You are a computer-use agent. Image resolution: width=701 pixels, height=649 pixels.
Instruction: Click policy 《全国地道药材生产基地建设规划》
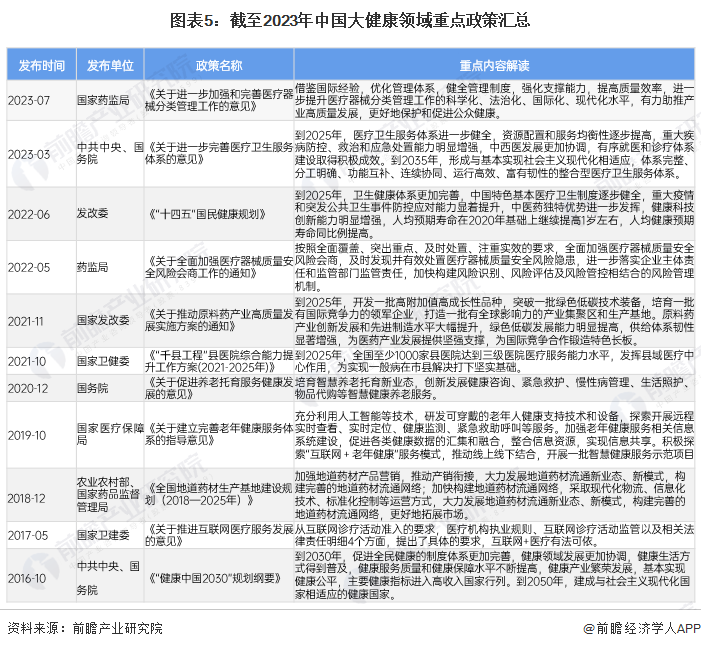coord(219,494)
